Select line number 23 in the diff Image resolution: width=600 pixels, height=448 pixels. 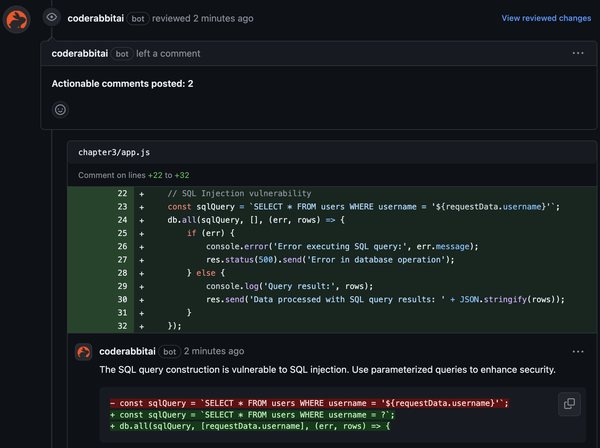click(x=123, y=207)
